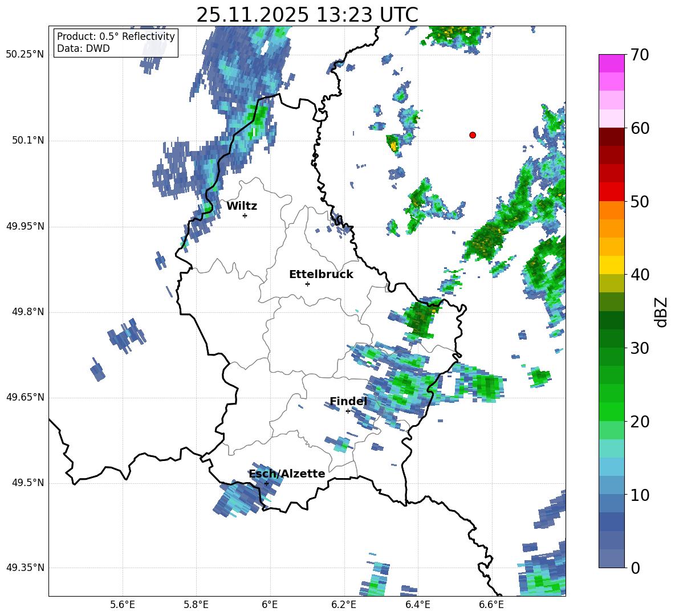Click the colorbar tick label 10
Viewport: 675px width, 616px height.
click(x=640, y=495)
